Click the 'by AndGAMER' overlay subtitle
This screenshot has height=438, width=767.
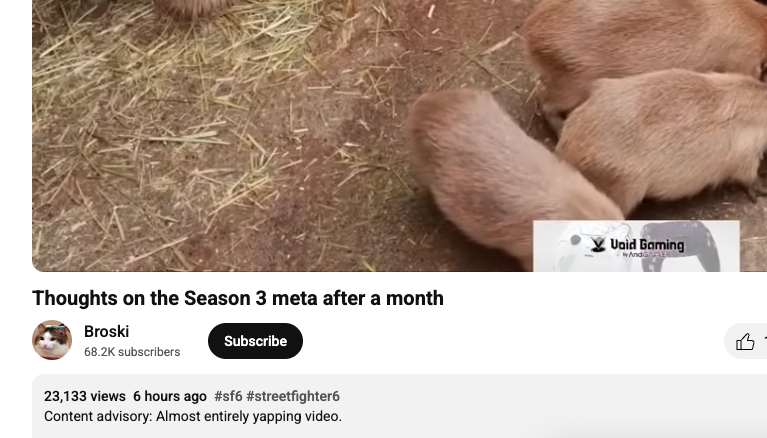pyautogui.click(x=646, y=254)
